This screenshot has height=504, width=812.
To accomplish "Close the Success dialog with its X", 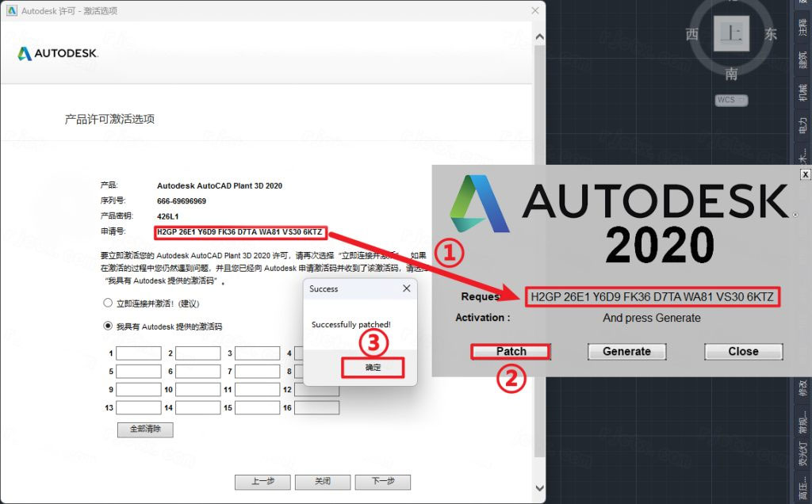I will (407, 288).
